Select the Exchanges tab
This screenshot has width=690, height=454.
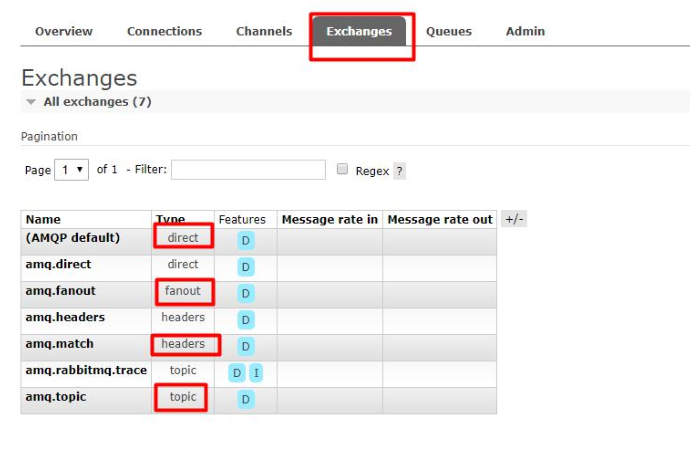click(x=359, y=31)
